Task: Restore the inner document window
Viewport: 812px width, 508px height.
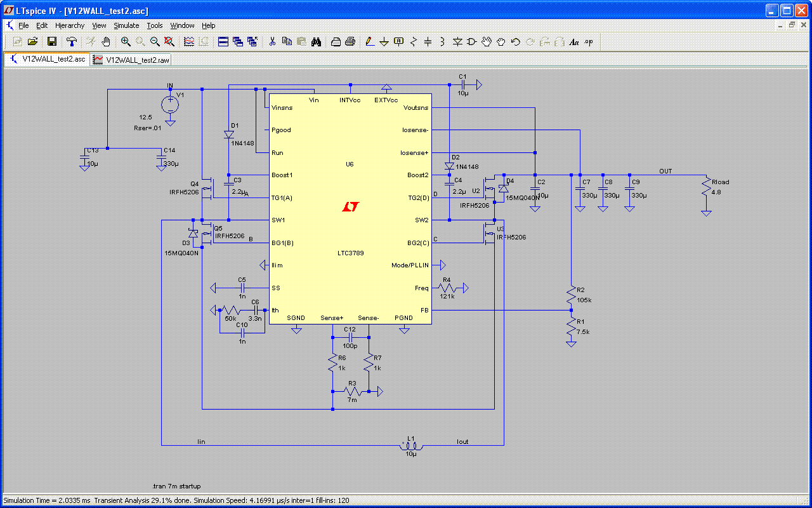Action: 792,25
